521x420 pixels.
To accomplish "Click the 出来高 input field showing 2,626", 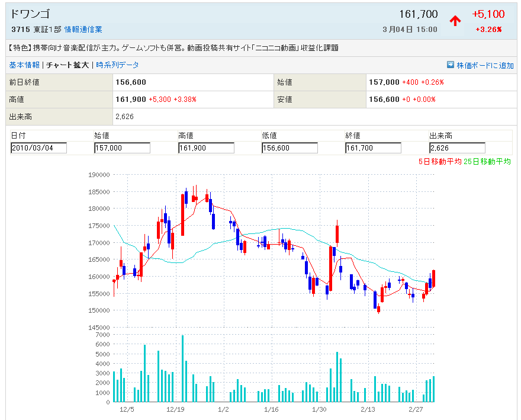I will tap(457, 148).
